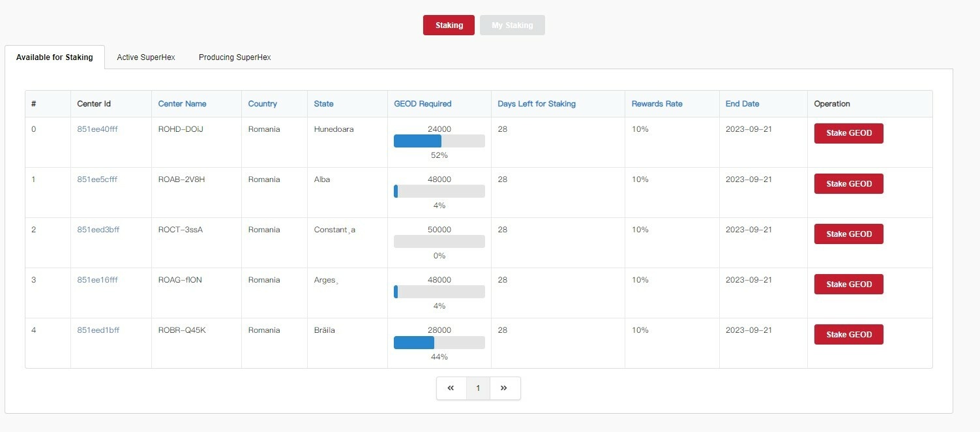This screenshot has height=432, width=980.
Task: Stake GEOD on center ROHD-DOiJ
Action: click(x=848, y=133)
